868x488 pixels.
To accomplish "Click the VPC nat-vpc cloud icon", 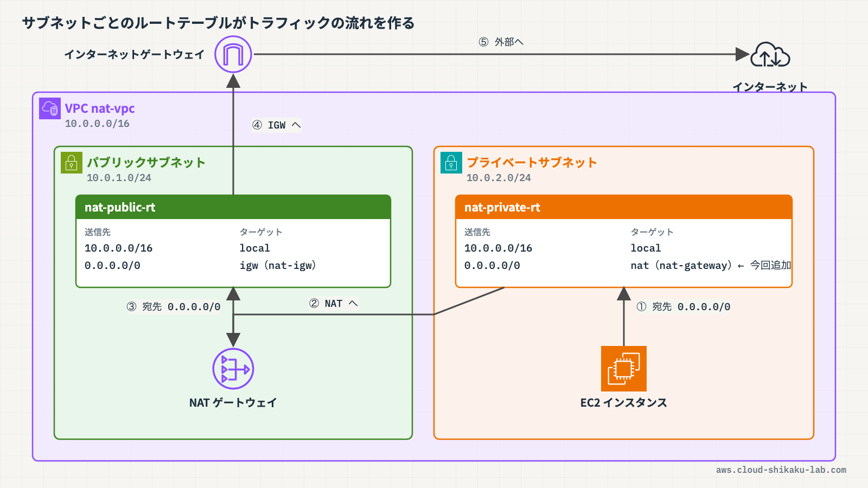I will (x=50, y=108).
